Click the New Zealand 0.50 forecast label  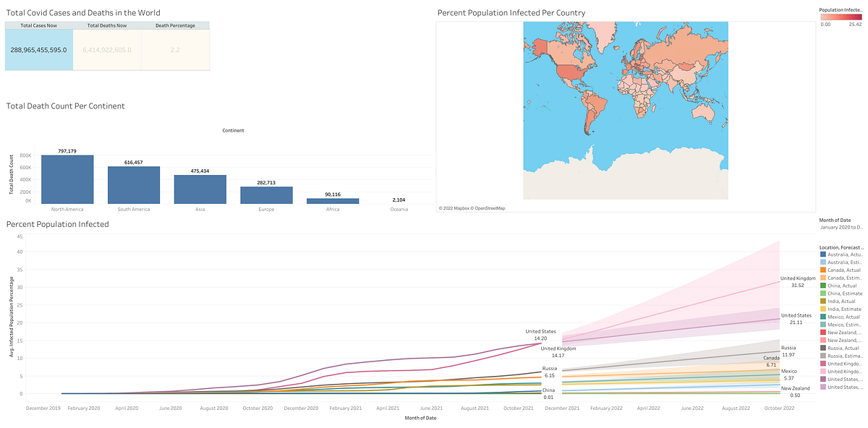click(x=795, y=392)
